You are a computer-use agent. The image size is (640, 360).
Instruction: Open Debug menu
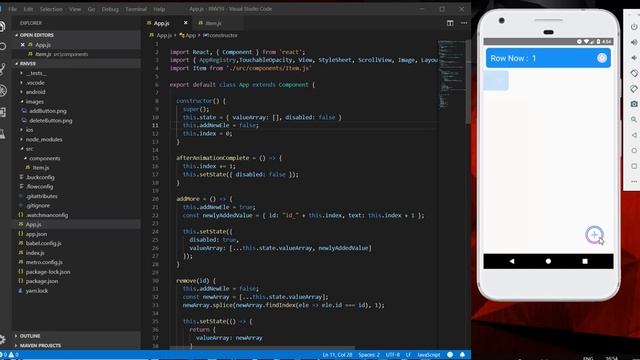point(110,9)
